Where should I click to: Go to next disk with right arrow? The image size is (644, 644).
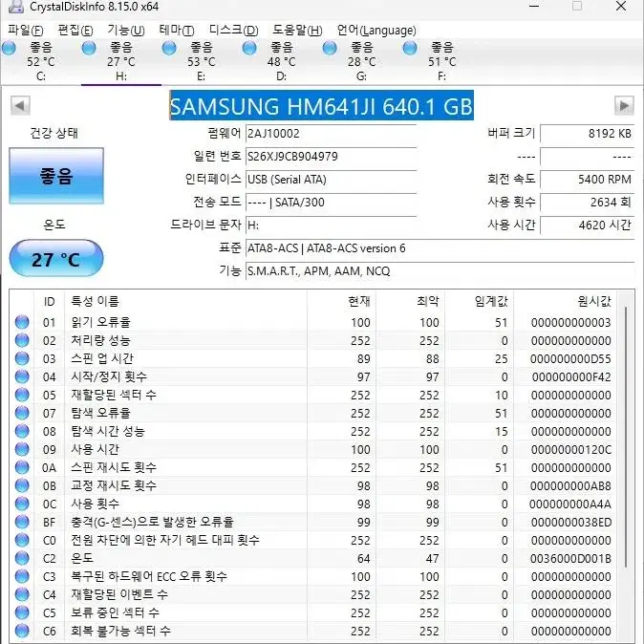click(x=624, y=105)
